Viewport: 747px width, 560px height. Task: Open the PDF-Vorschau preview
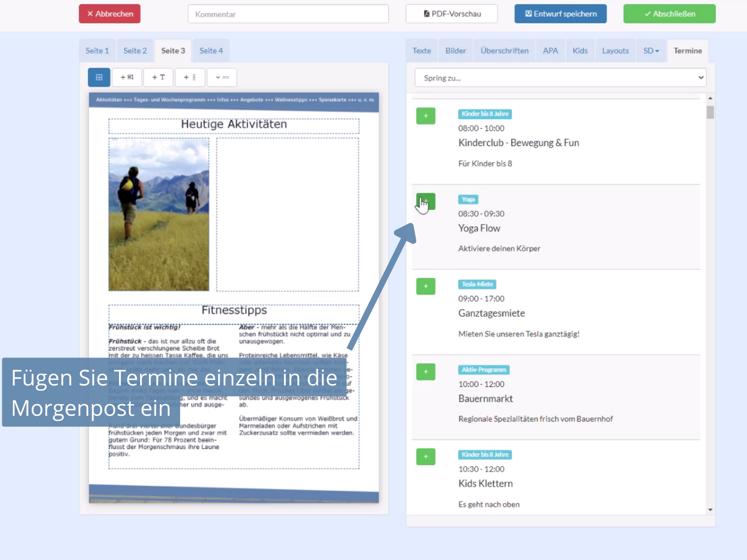451,14
